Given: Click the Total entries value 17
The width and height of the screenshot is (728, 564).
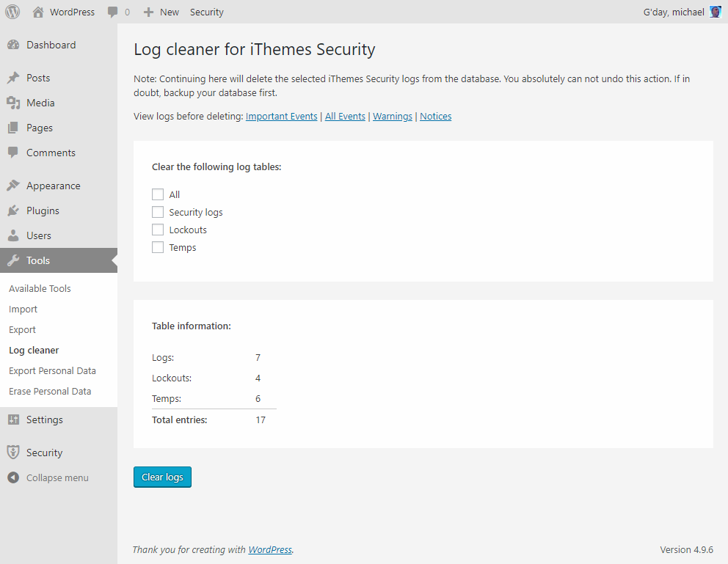Looking at the screenshot, I should [x=261, y=420].
